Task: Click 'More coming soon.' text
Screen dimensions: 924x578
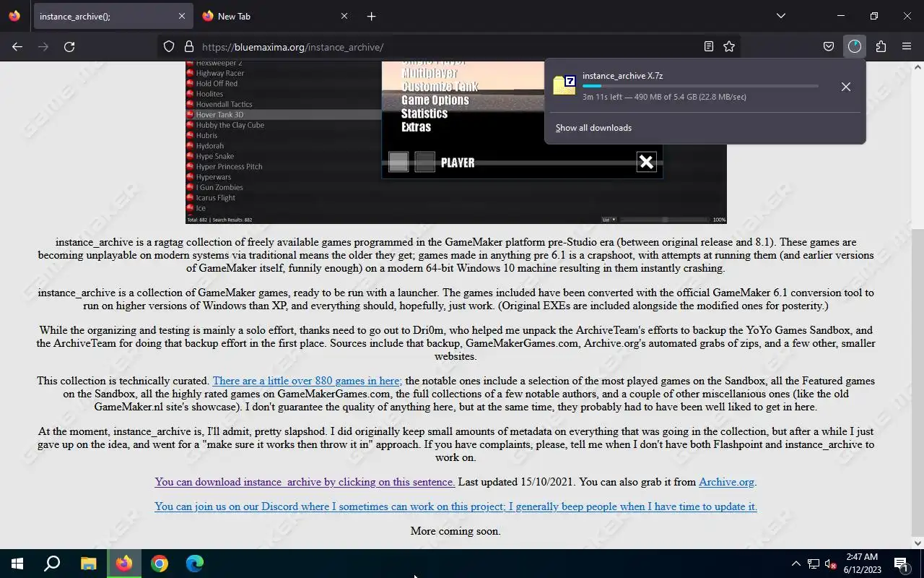Action: (456, 531)
